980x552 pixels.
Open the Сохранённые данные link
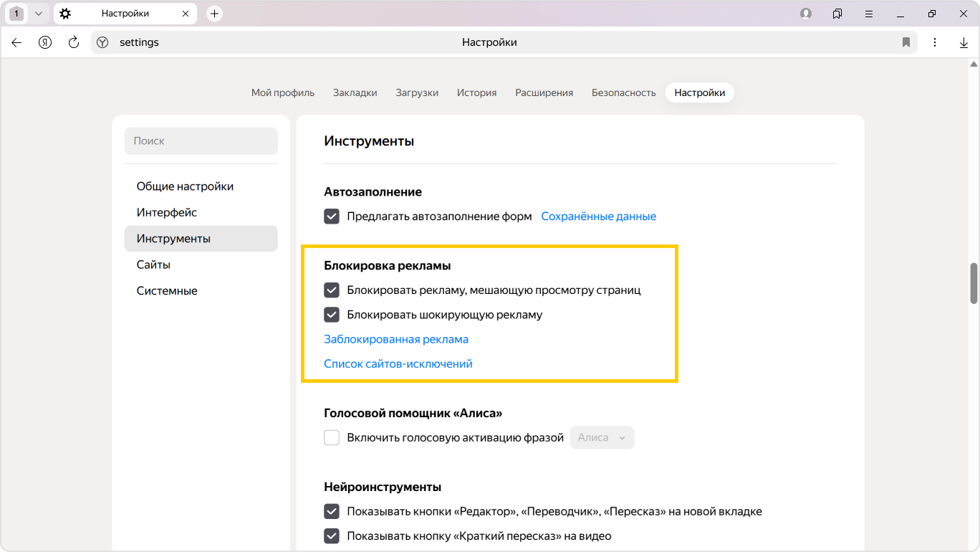(598, 216)
